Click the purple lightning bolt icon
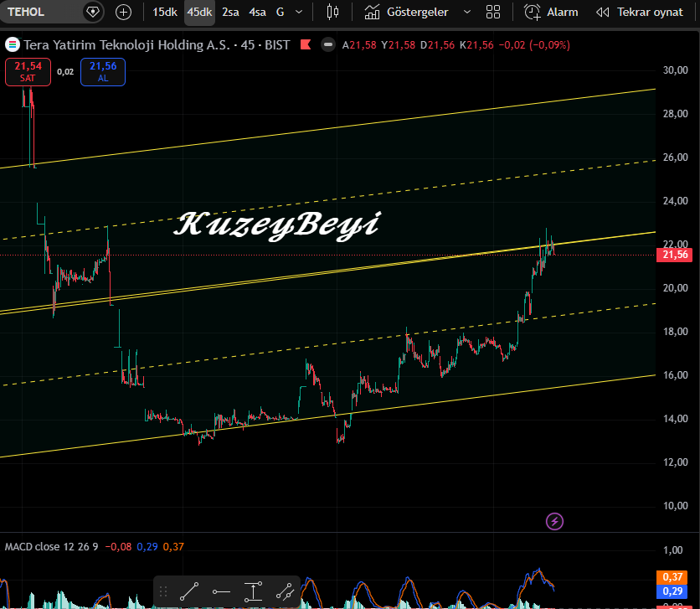This screenshot has width=700, height=609. pos(554,521)
